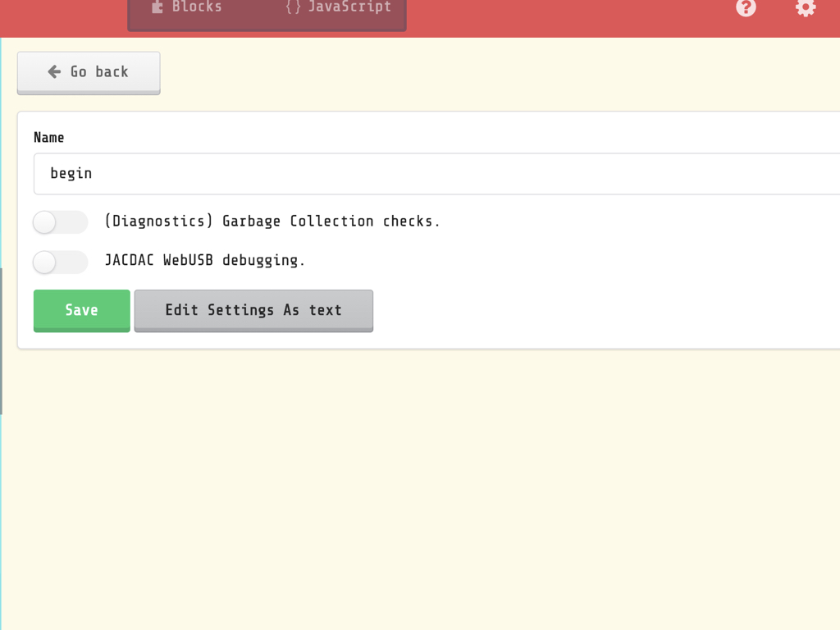The height and width of the screenshot is (630, 840).
Task: Enable Garbage Collection checks toggle
Action: tap(61, 221)
